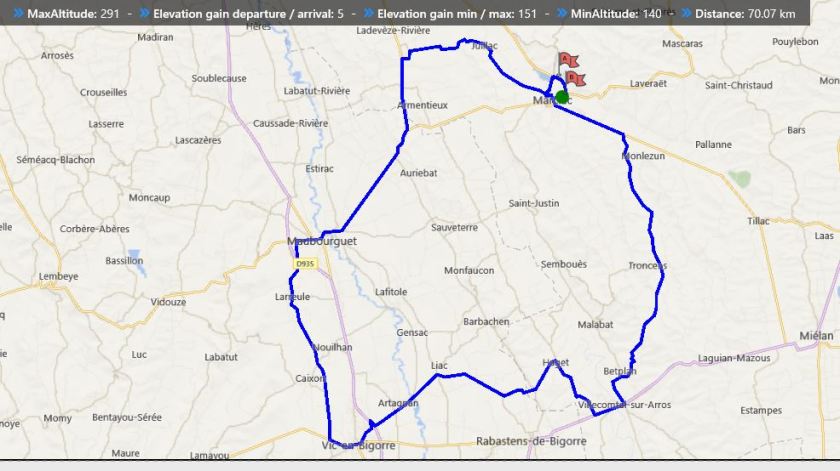Viewport: 840px width, 471px height.
Task: Select the green start point dot
Action: click(x=562, y=97)
